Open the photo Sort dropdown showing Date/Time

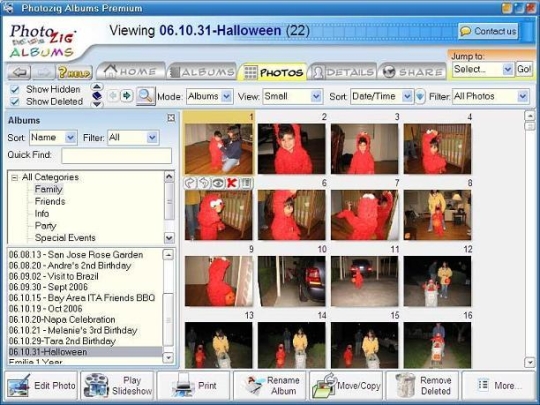click(382, 96)
